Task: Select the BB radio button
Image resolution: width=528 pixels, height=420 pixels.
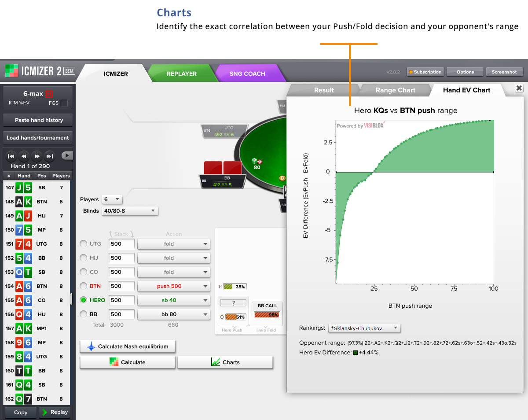Action: point(83,314)
